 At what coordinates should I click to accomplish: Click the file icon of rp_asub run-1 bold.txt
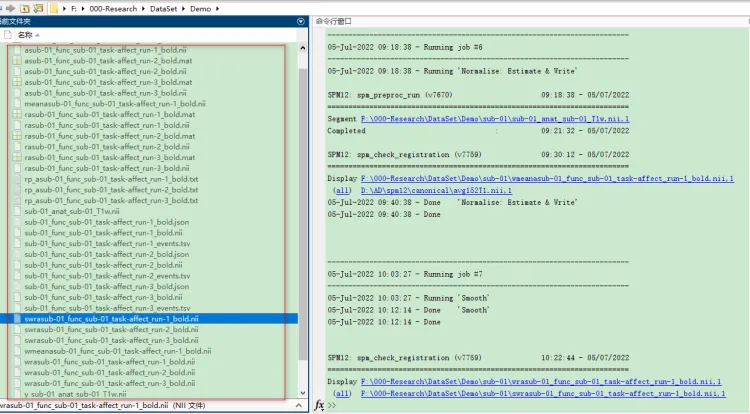tap(16, 179)
